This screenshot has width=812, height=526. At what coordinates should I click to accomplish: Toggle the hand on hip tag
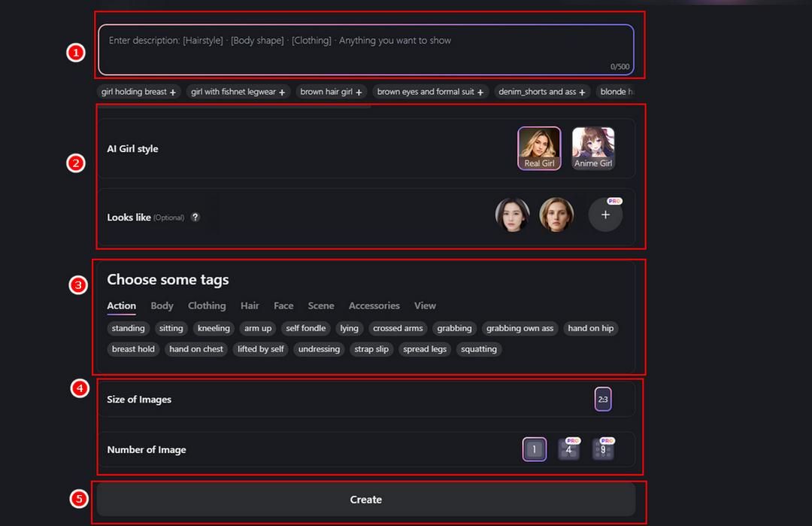pyautogui.click(x=590, y=328)
